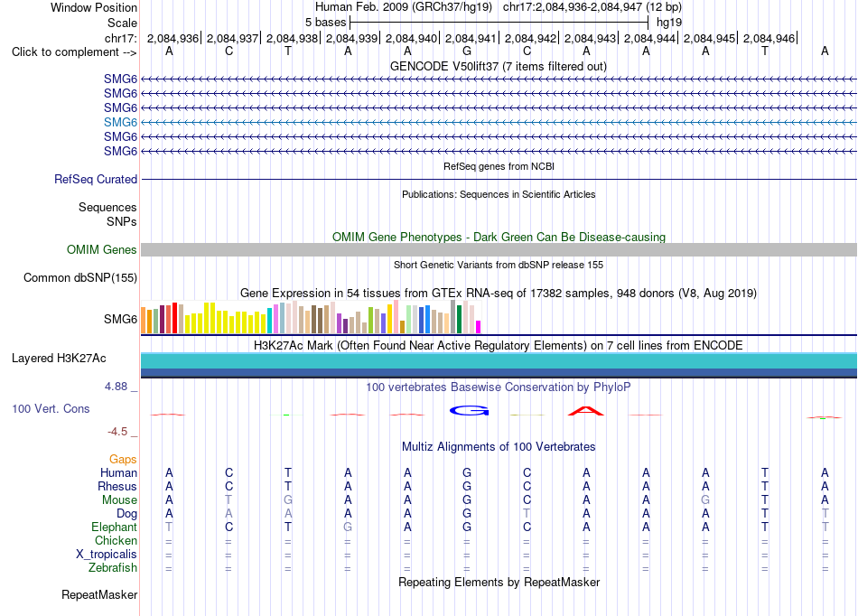The width and height of the screenshot is (858, 616).
Task: Click the Human species label
Action: (x=118, y=472)
